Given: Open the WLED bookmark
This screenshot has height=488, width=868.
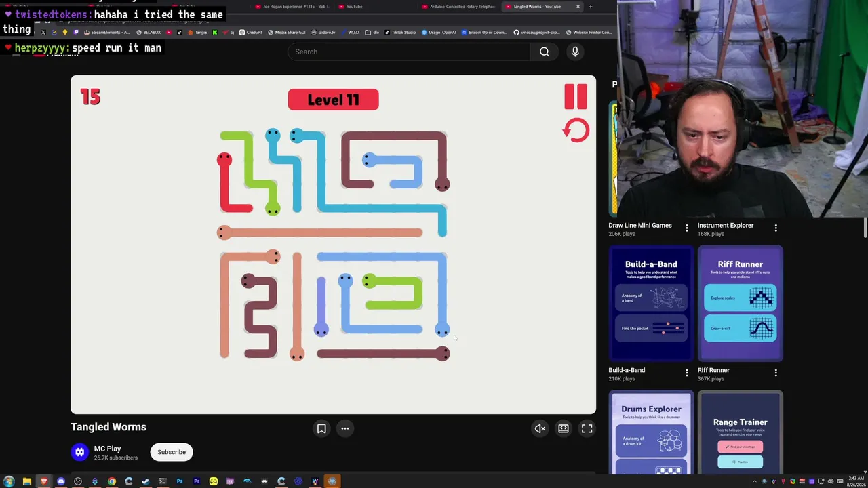Looking at the screenshot, I should coord(350,32).
